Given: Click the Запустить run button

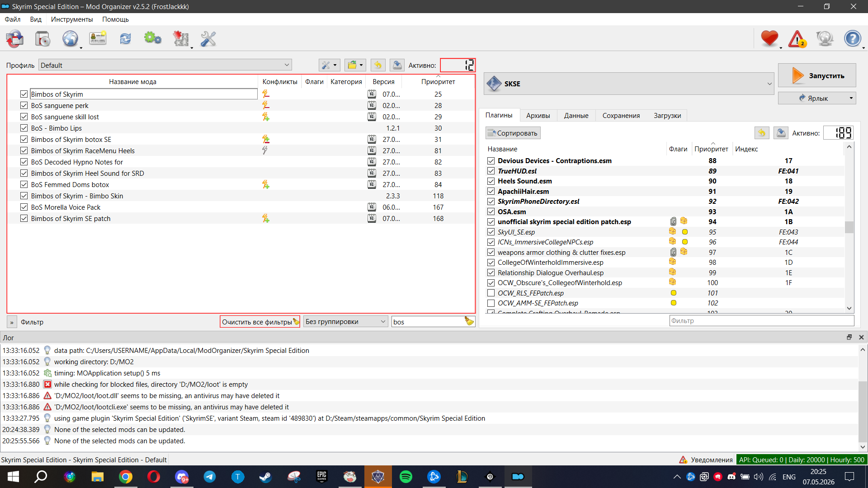Looking at the screenshot, I should tap(817, 75).
